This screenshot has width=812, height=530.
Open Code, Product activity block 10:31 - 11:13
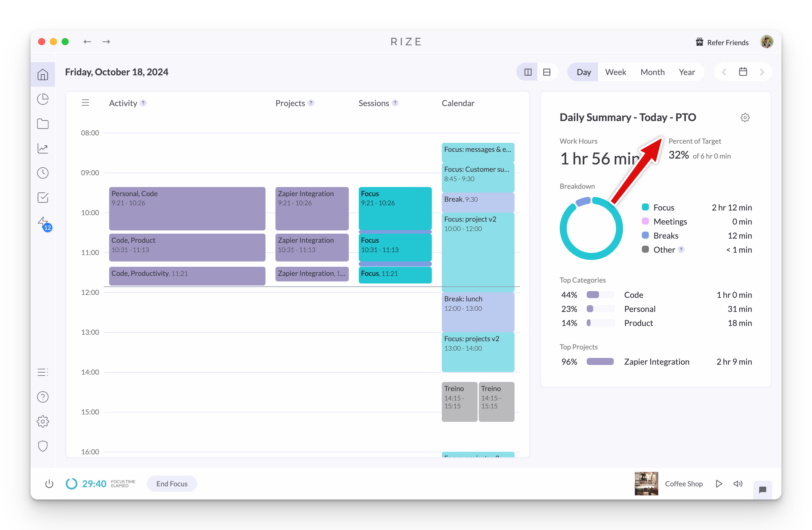click(x=187, y=247)
